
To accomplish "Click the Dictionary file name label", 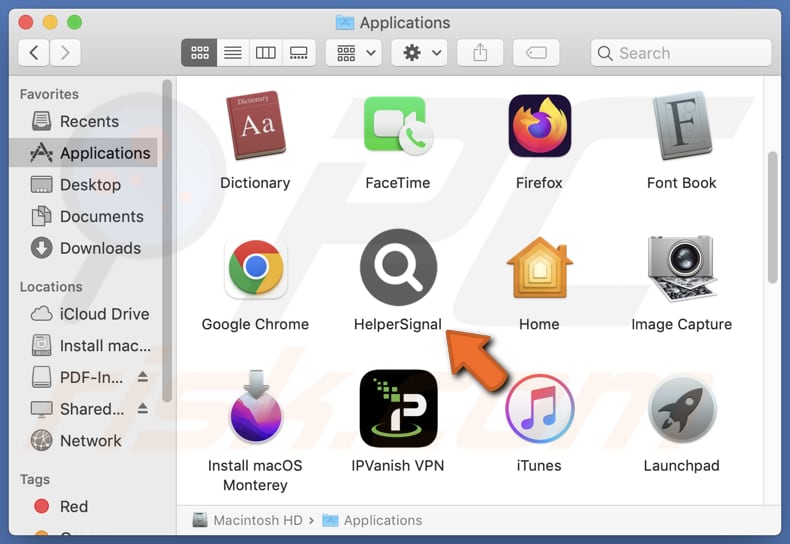I will pyautogui.click(x=255, y=183).
